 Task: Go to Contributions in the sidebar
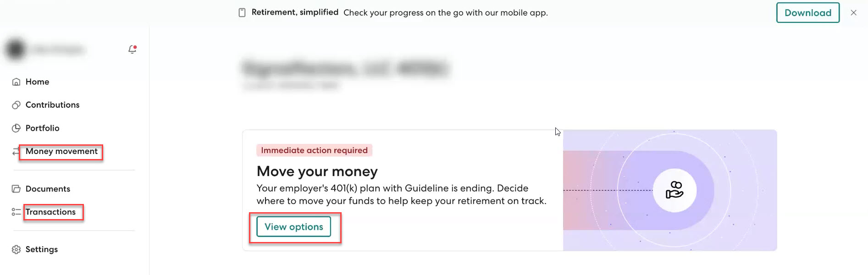click(52, 105)
